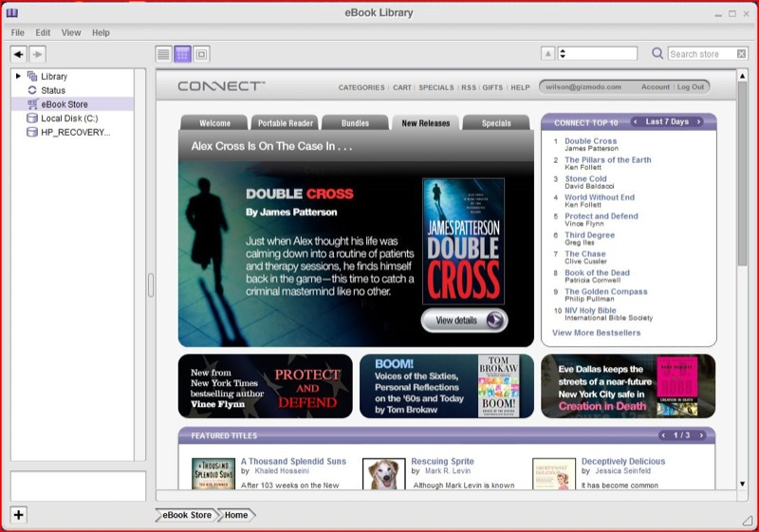Click the Log Out link
The image size is (759, 532).
[691, 87]
